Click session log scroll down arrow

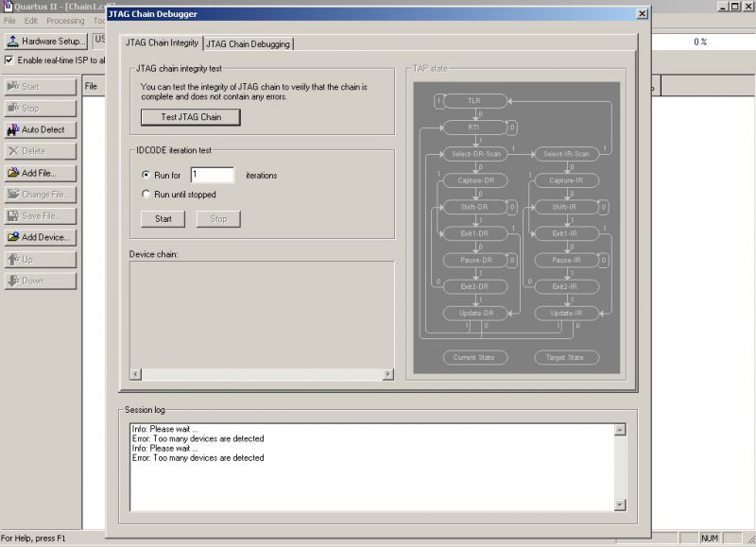[x=620, y=504]
